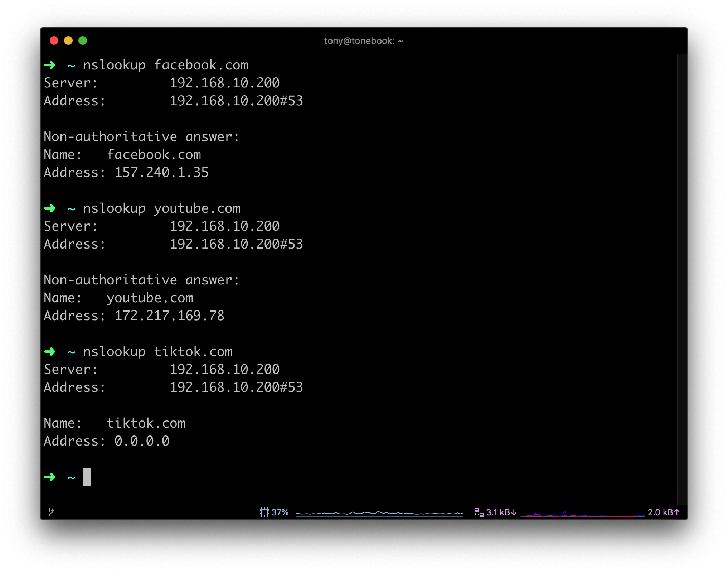The width and height of the screenshot is (728, 573).
Task: Click the window title tony@tonebook: ~
Action: (364, 41)
